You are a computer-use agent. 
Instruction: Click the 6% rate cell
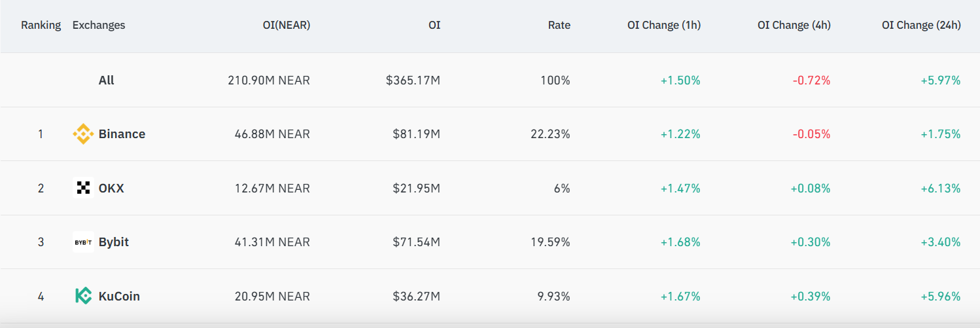coord(562,188)
